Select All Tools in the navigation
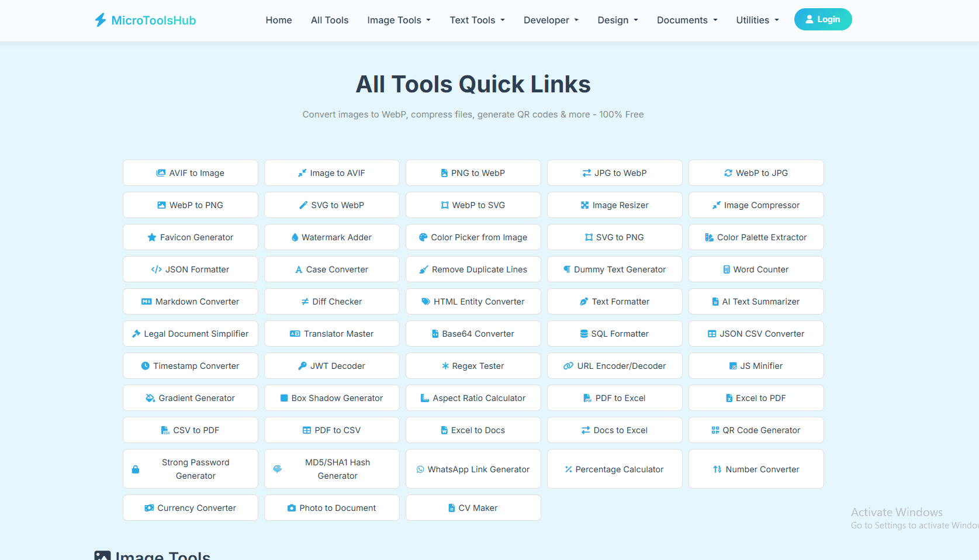 pyautogui.click(x=329, y=20)
